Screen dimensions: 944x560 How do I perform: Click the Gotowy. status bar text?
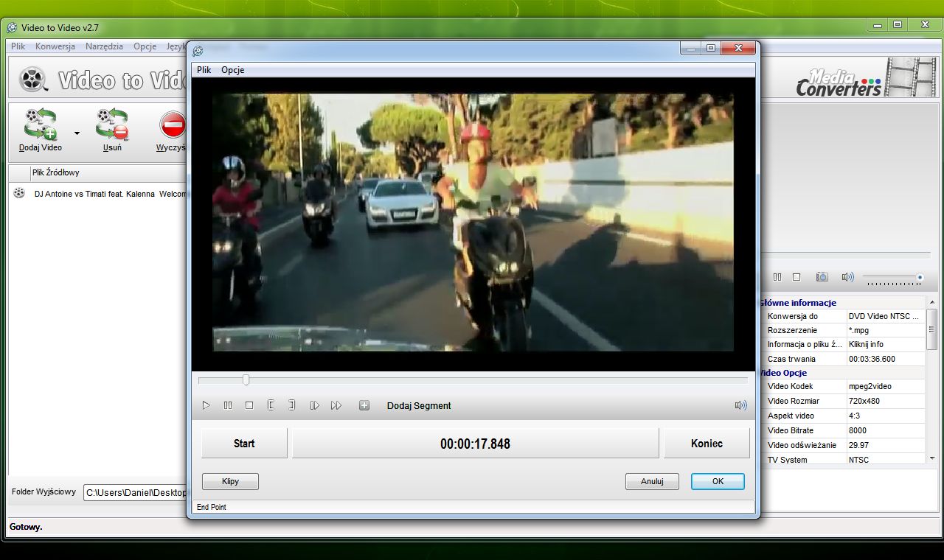tap(26, 527)
